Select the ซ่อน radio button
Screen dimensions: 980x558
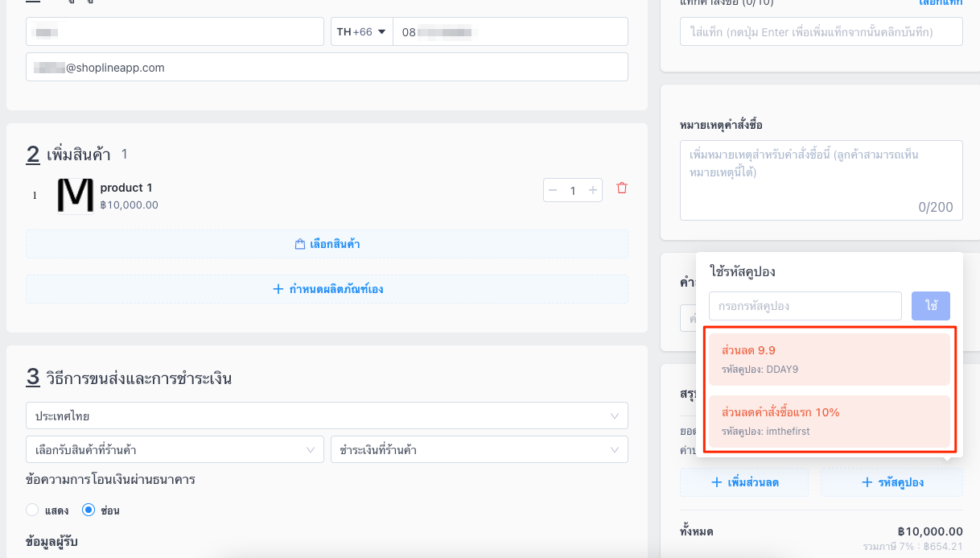(x=89, y=510)
